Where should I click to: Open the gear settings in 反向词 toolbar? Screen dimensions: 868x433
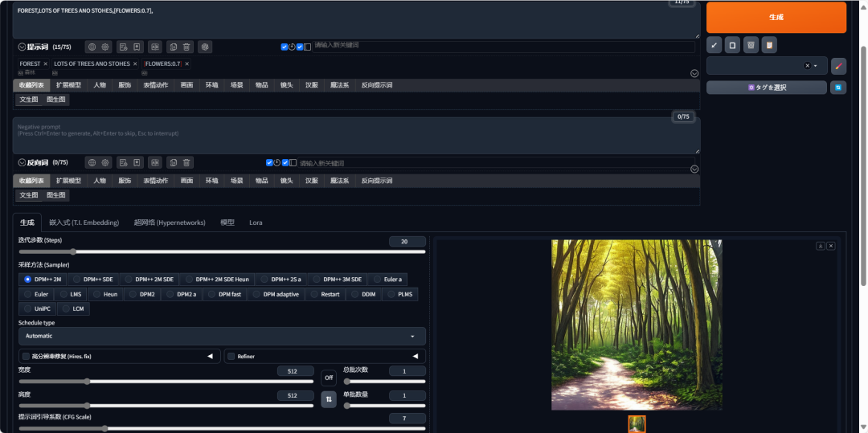(105, 162)
